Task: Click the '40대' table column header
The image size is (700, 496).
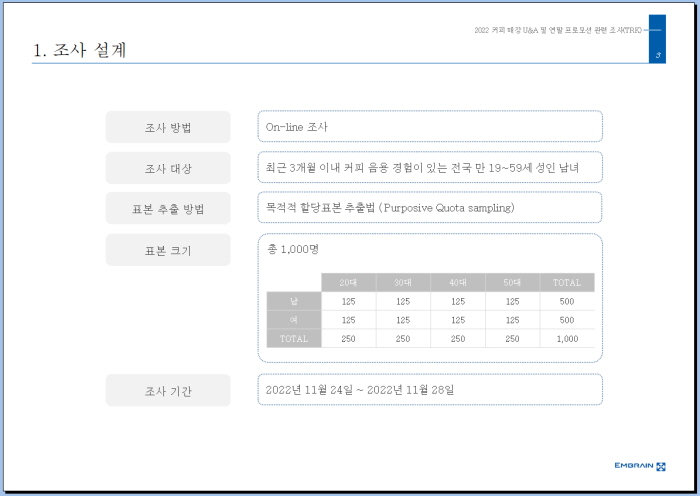Action: tap(458, 283)
